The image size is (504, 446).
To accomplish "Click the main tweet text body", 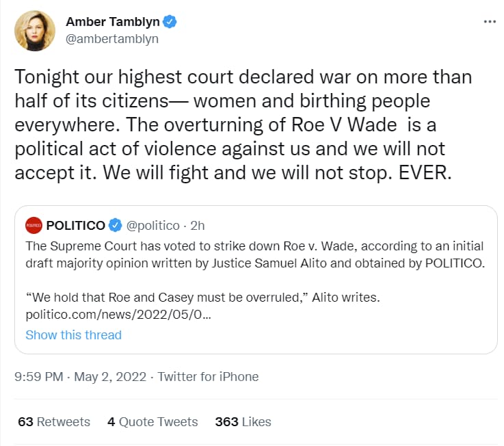I will point(243,124).
